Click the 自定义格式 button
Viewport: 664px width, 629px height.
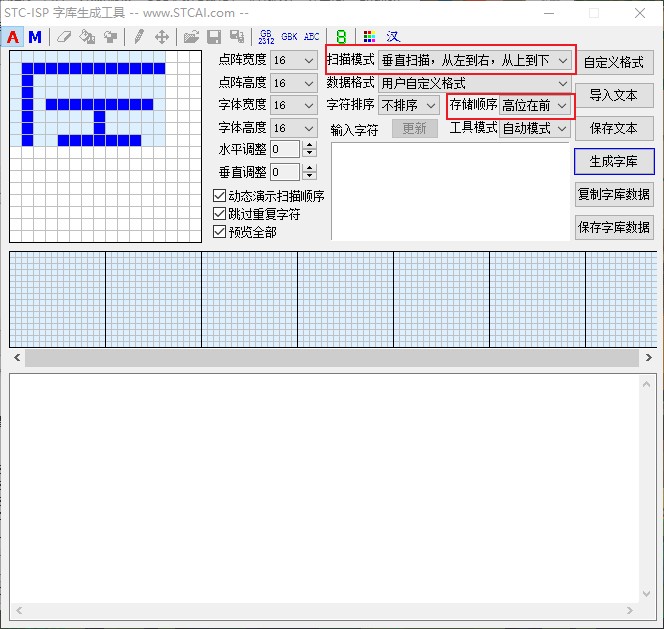point(614,62)
